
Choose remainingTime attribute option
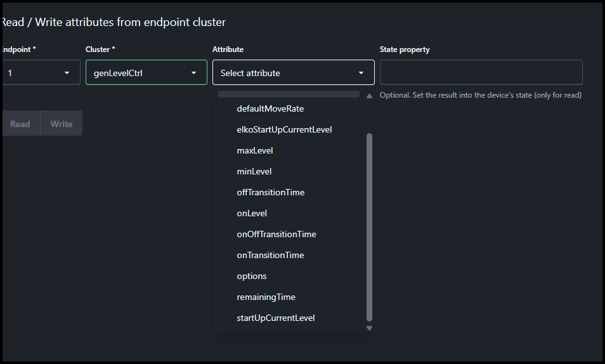(x=266, y=297)
